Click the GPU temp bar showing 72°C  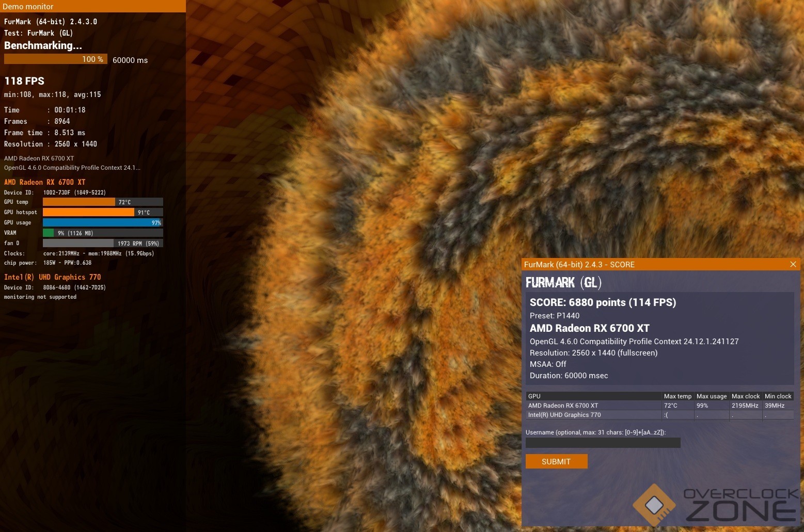103,202
